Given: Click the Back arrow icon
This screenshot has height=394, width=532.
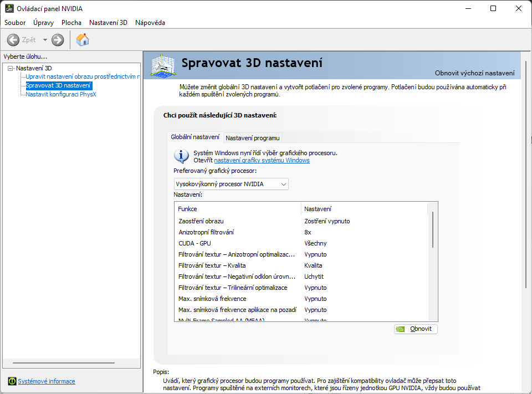Looking at the screenshot, I should click(13, 40).
